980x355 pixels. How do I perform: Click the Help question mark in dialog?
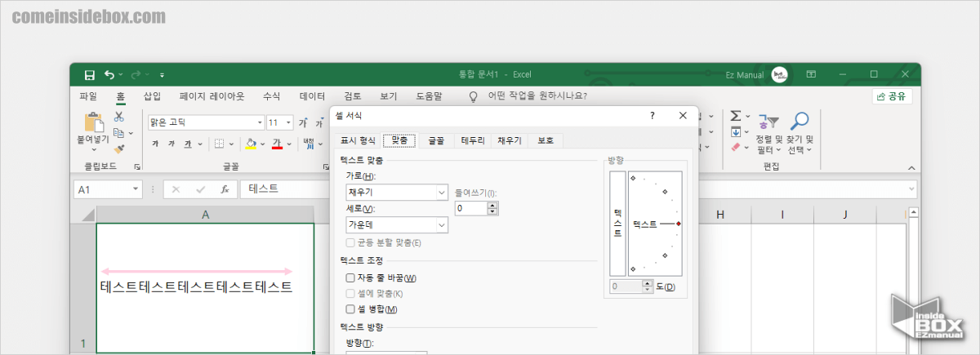(x=652, y=116)
